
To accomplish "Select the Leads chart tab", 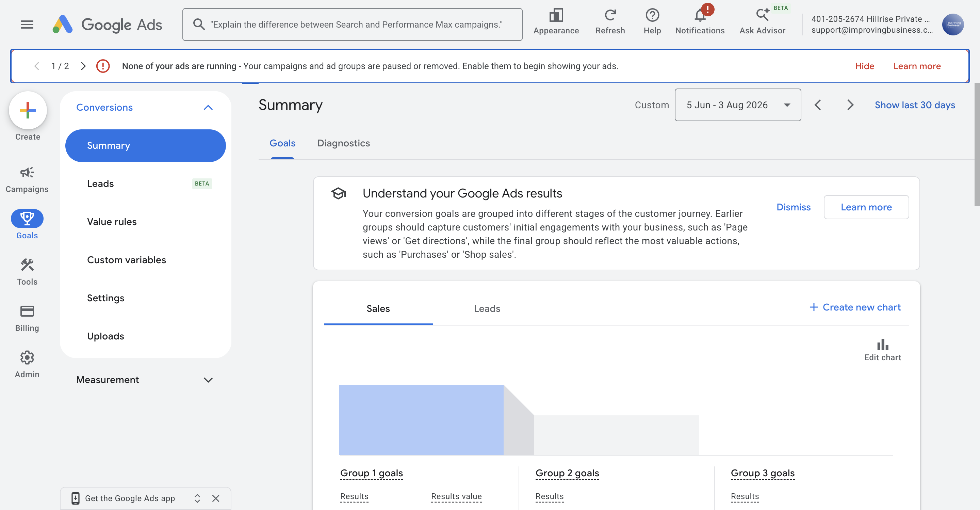I will tap(487, 308).
